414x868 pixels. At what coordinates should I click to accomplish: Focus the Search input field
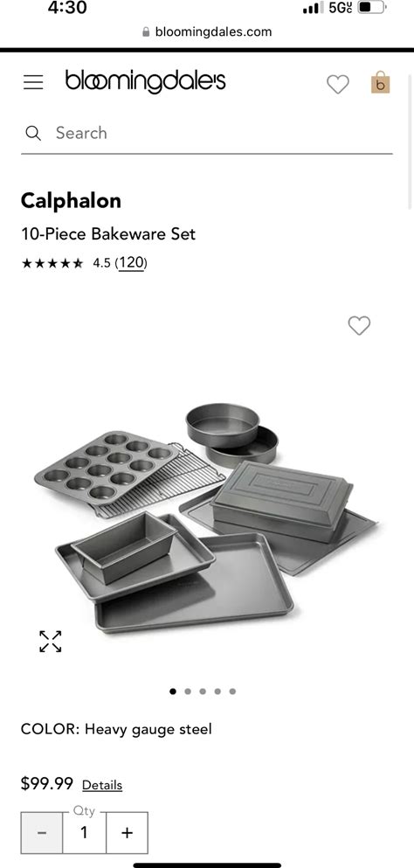click(207, 134)
